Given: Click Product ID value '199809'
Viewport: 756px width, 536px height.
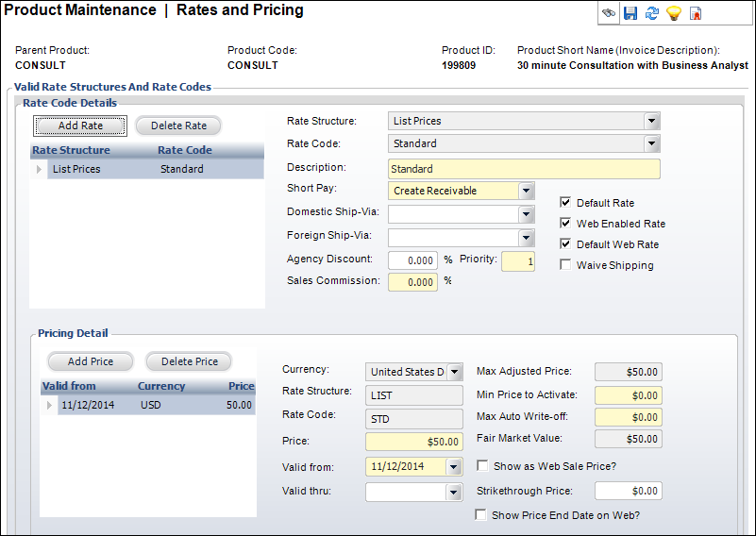Looking at the screenshot, I should click(x=459, y=65).
